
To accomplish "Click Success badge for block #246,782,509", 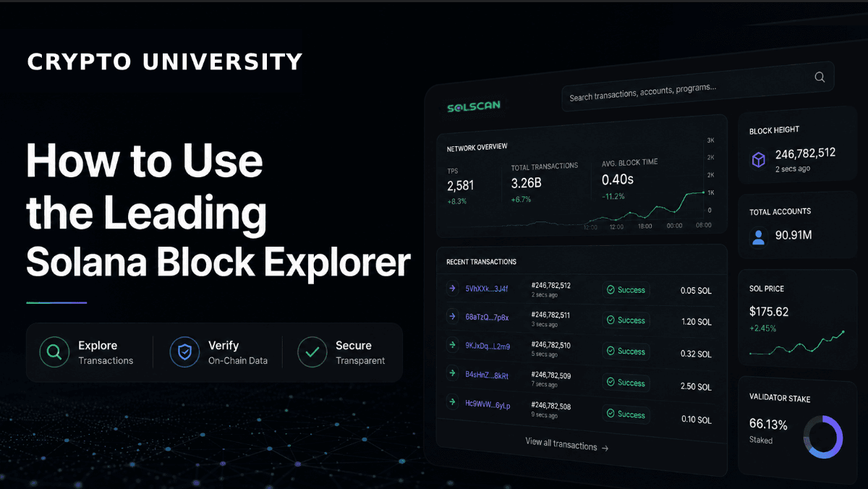I will tap(626, 383).
